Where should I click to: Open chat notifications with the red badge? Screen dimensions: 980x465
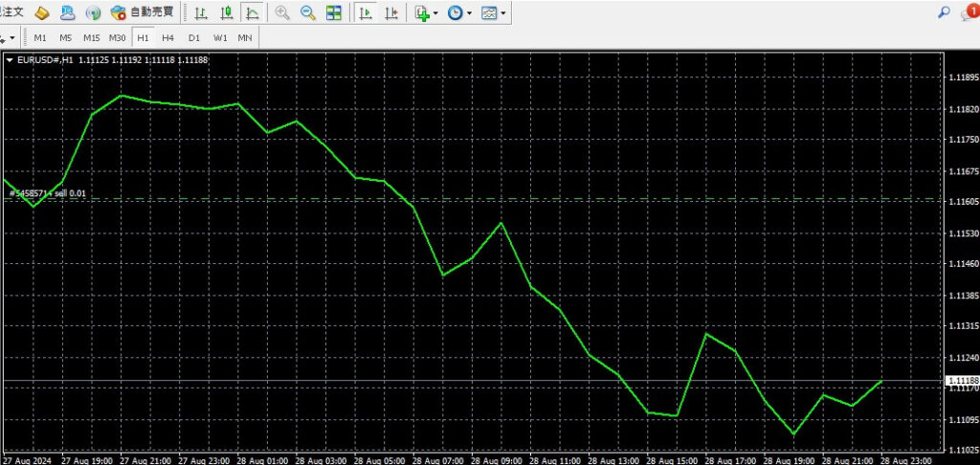click(969, 12)
